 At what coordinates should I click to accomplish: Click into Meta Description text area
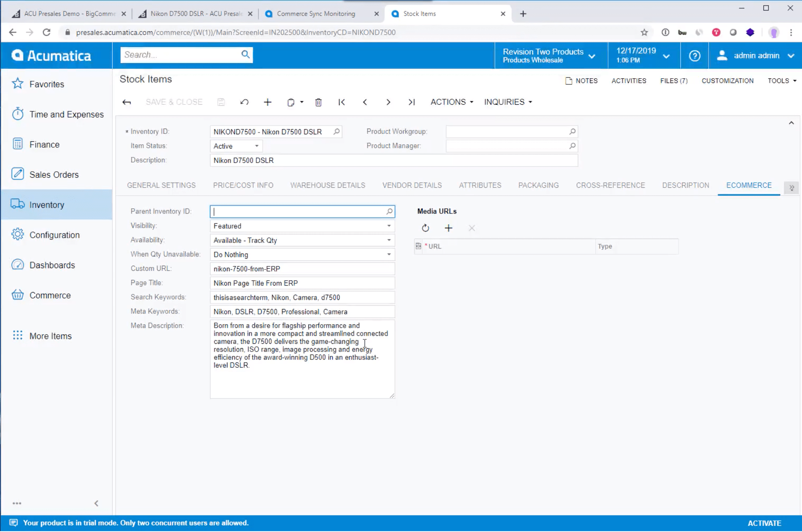coord(302,359)
